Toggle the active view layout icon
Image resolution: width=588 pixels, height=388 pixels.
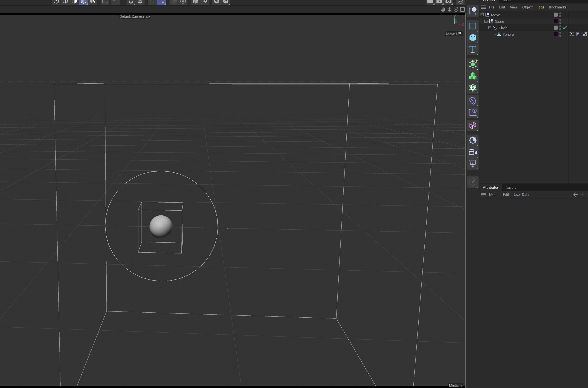(462, 9)
